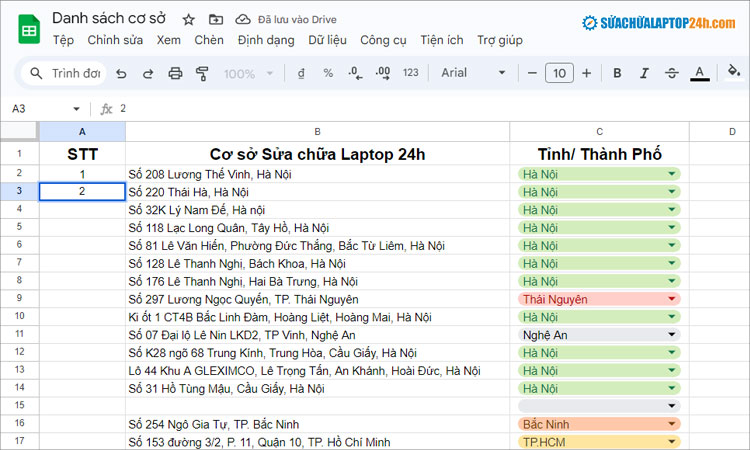Undo the last action
Viewport: 750px width, 450px height.
click(x=121, y=73)
